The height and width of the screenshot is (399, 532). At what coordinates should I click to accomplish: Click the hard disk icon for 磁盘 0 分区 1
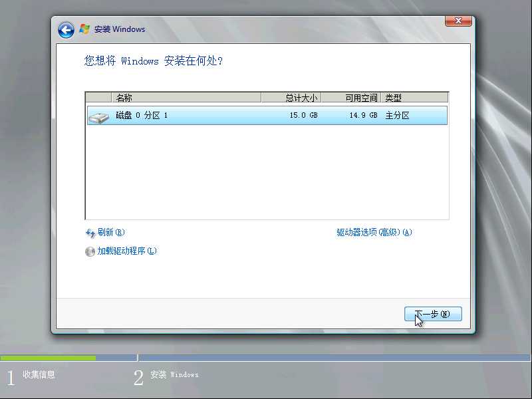pyautogui.click(x=98, y=117)
